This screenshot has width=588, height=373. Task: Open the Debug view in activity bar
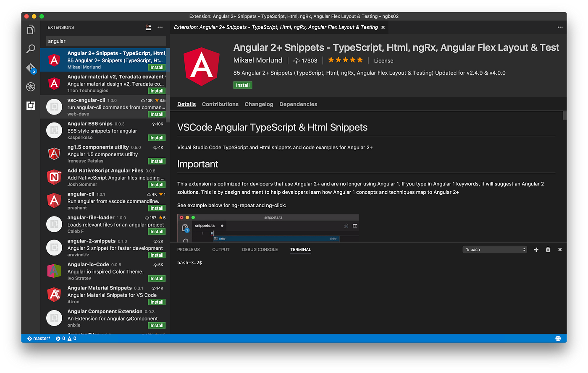31,87
